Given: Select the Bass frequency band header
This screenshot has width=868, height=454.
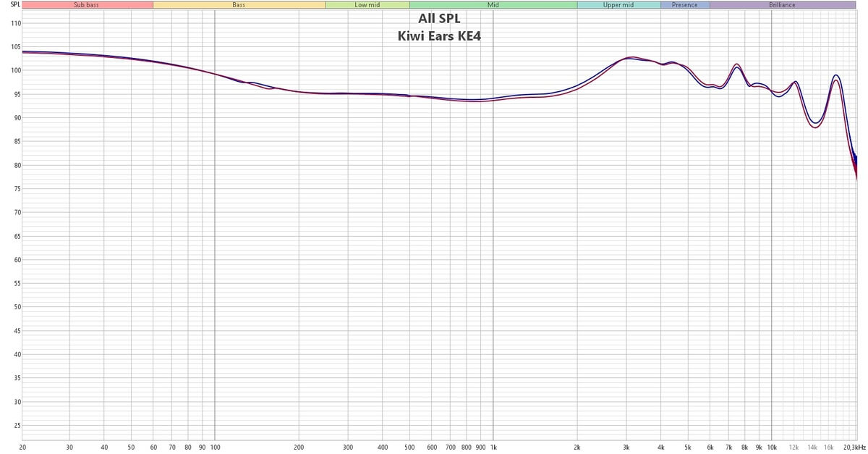Looking at the screenshot, I should (x=239, y=5).
